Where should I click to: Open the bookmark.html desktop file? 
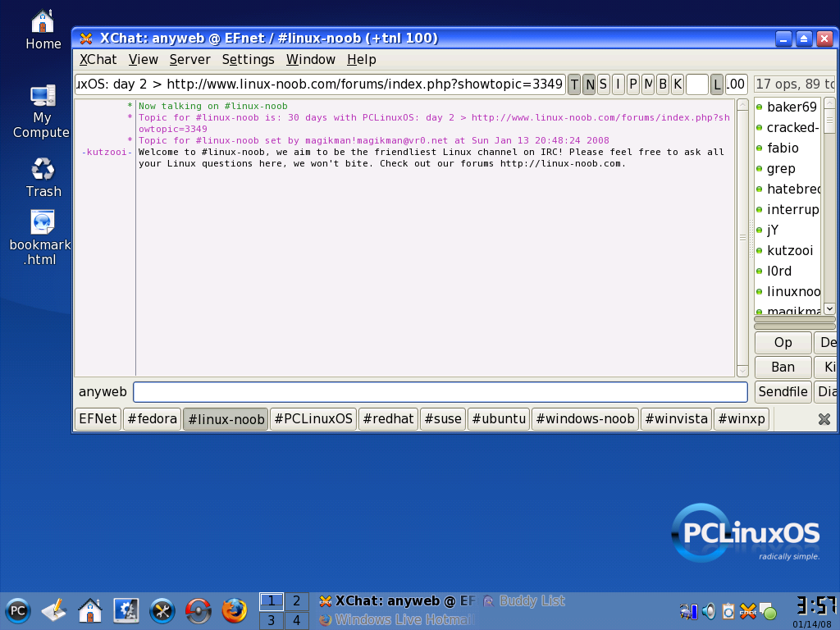pyautogui.click(x=41, y=237)
